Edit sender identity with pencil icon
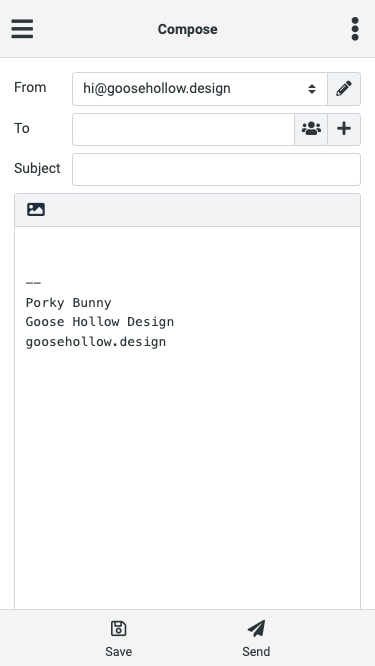 pos(344,89)
